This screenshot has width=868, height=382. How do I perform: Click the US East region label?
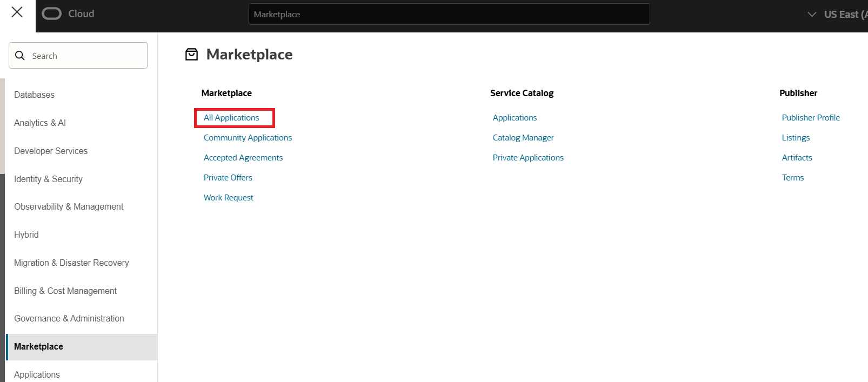[x=845, y=15]
